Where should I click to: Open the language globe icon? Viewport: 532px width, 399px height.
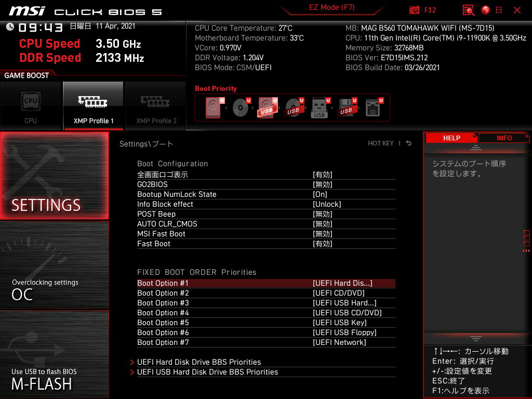(486, 10)
